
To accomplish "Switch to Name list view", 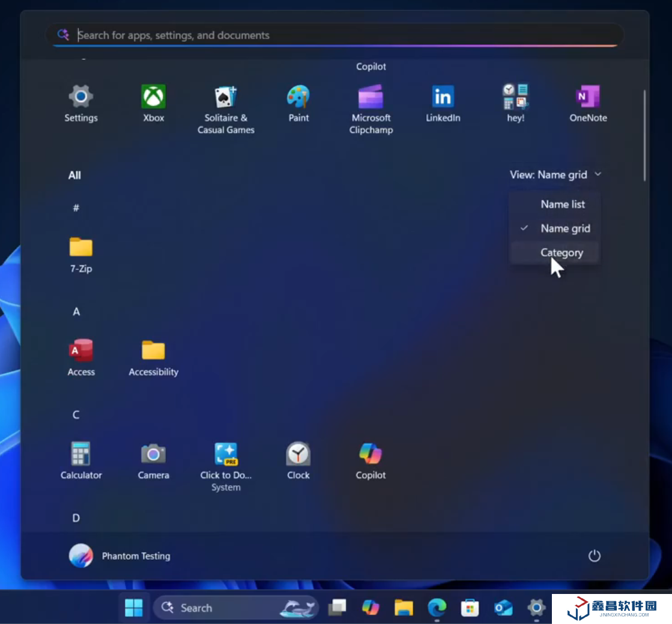I will [x=562, y=204].
